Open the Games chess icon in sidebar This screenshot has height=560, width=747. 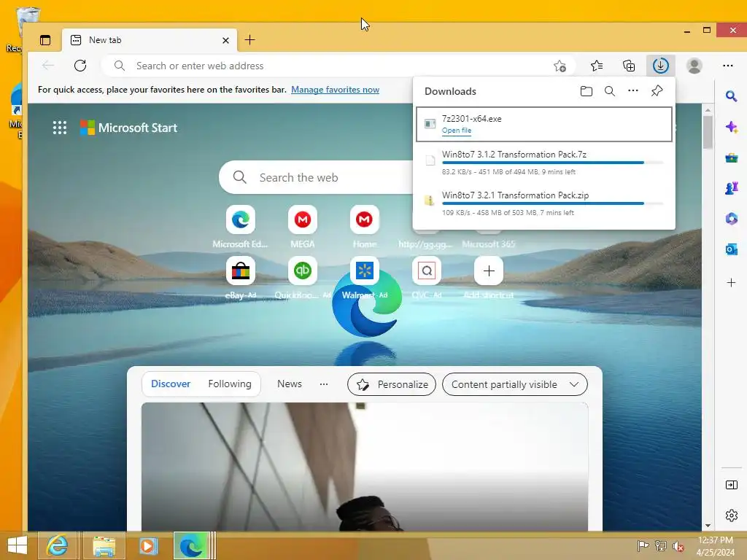(731, 188)
